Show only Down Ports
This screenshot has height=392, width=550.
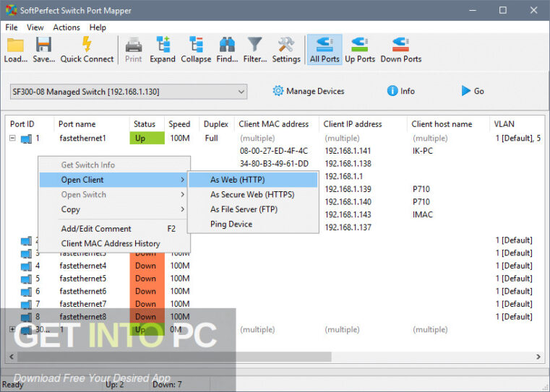pyautogui.click(x=401, y=49)
